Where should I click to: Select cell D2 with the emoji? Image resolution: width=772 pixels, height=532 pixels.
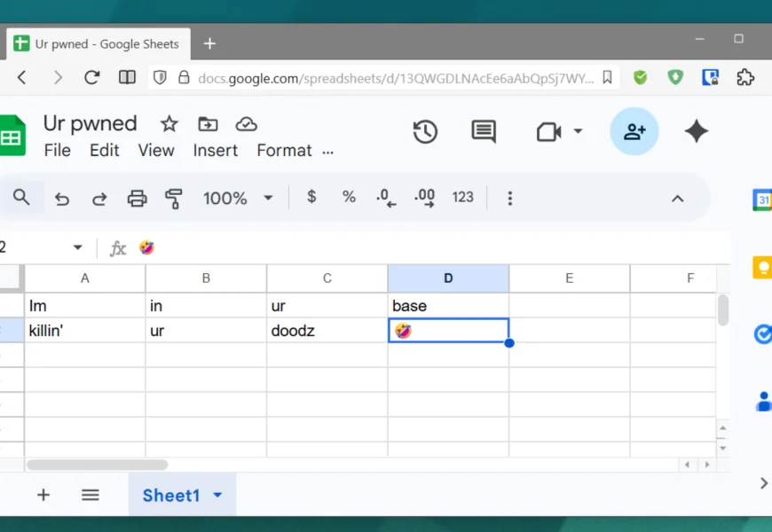pos(448,331)
